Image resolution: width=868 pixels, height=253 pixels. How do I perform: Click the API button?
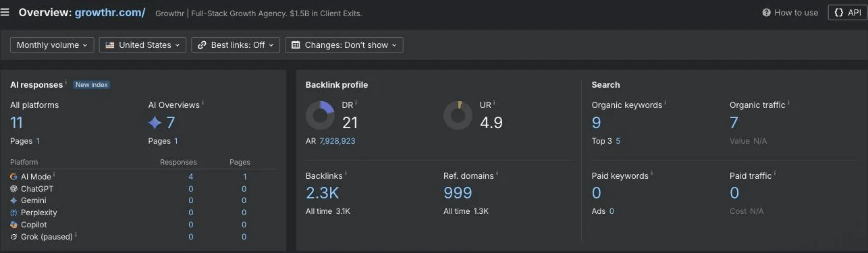847,12
